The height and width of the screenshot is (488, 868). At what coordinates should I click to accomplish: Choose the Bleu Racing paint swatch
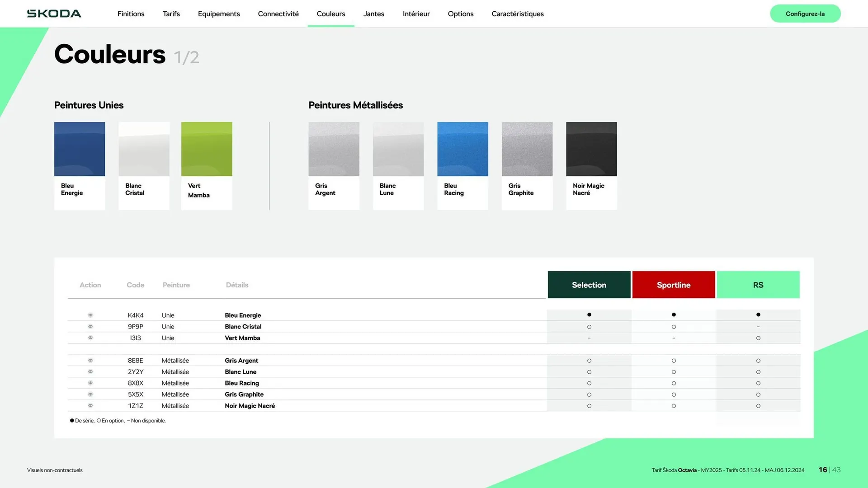click(462, 149)
